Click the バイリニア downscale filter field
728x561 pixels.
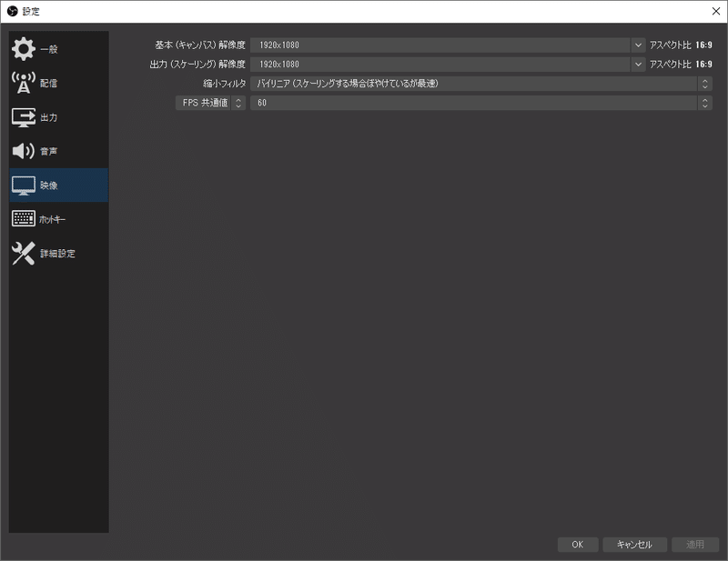(481, 84)
